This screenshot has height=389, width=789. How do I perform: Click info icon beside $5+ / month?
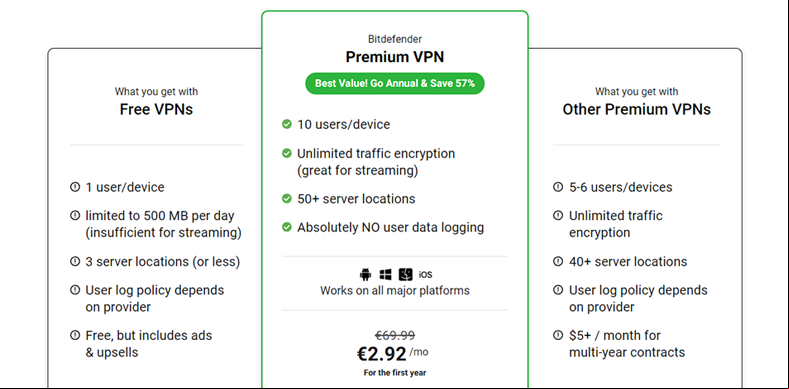click(558, 335)
